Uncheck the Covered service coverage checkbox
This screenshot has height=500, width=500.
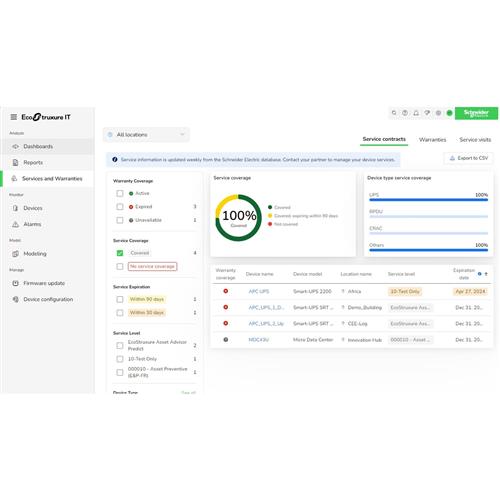(x=120, y=253)
